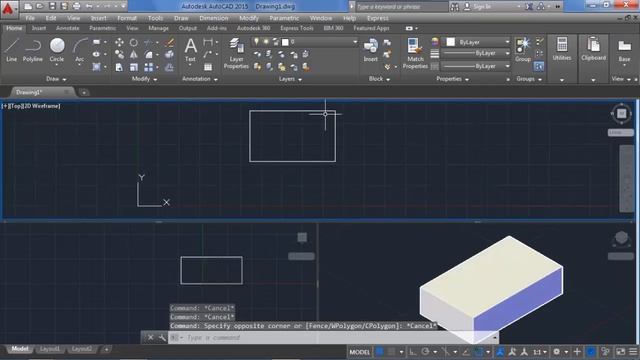Click the ViewCube in top viewport

[621, 113]
